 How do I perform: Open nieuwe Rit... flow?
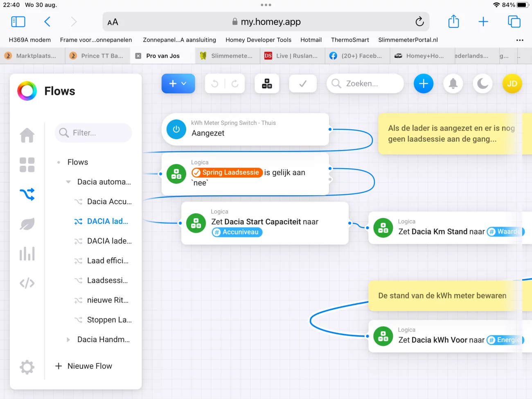coord(101,300)
